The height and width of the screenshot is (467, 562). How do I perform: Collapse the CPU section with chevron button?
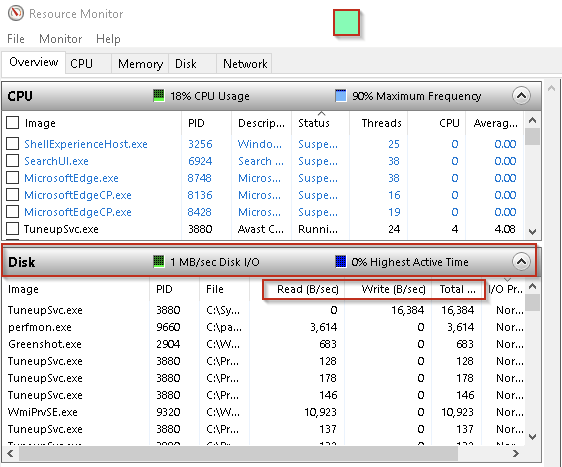(x=521, y=96)
